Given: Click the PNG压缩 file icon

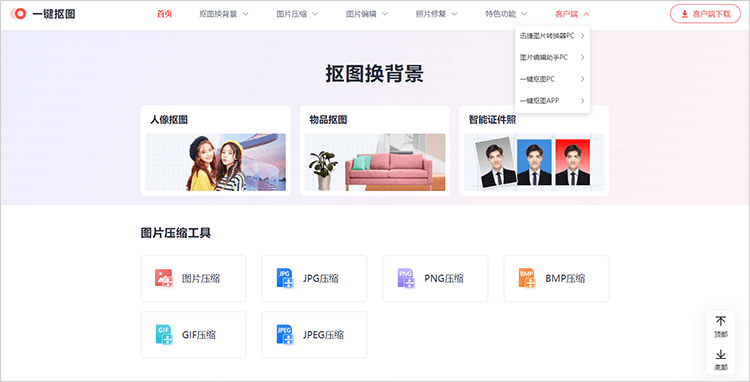Looking at the screenshot, I should (406, 278).
